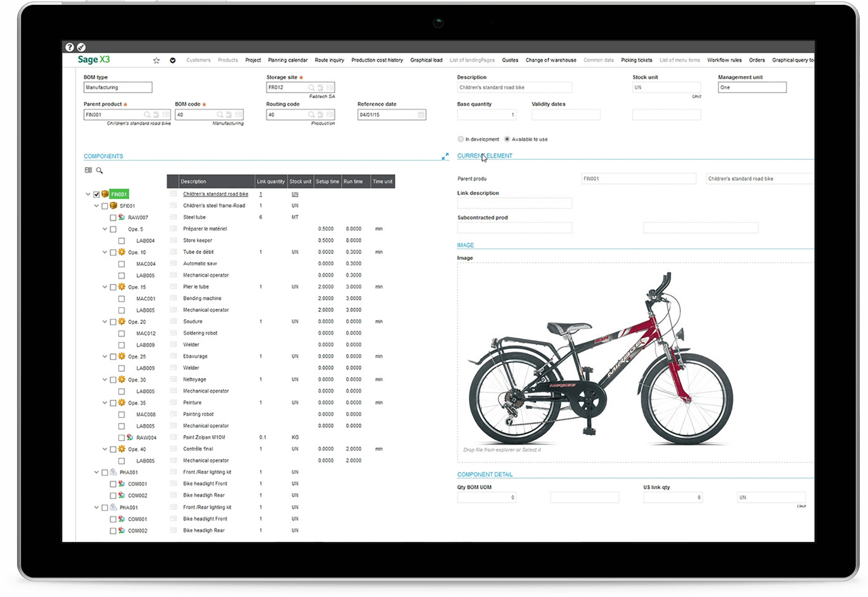Maximize the Components section with arrows icon

click(445, 157)
